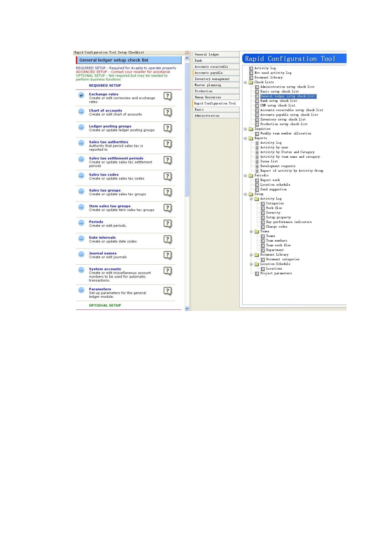Toggle Chart of accounts status circle
Image resolution: width=392 pixels, height=555 pixels.
point(81,111)
